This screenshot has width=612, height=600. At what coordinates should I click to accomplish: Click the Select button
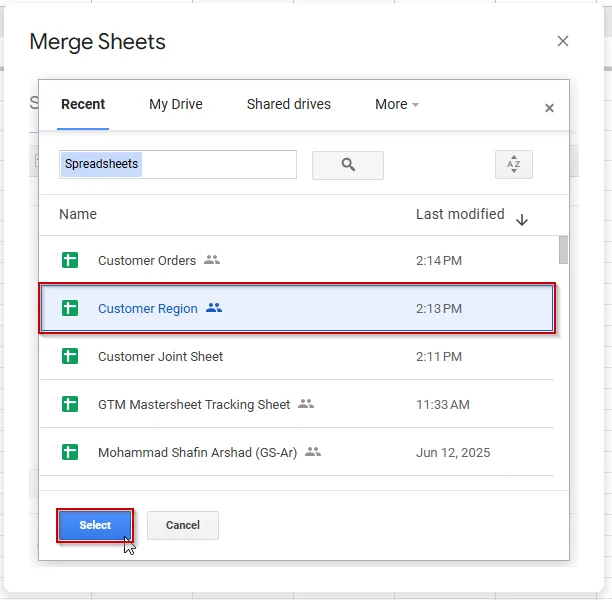tap(95, 525)
